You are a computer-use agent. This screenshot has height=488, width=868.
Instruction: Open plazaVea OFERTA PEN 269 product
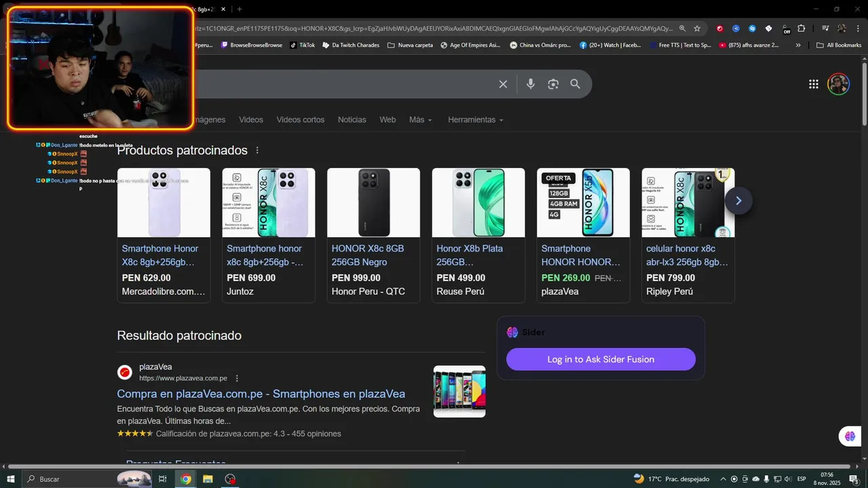pyautogui.click(x=583, y=235)
